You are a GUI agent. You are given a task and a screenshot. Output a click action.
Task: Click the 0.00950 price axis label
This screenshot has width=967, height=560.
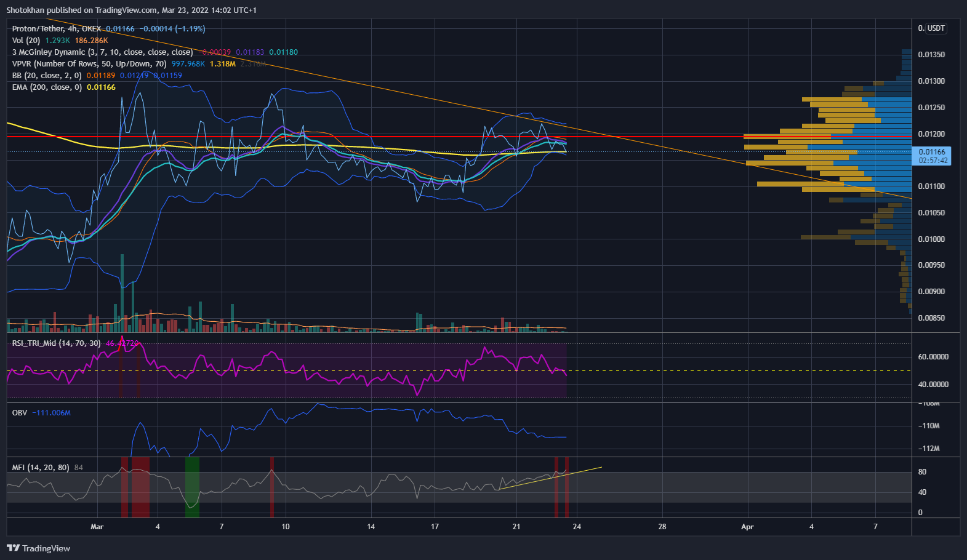931,265
